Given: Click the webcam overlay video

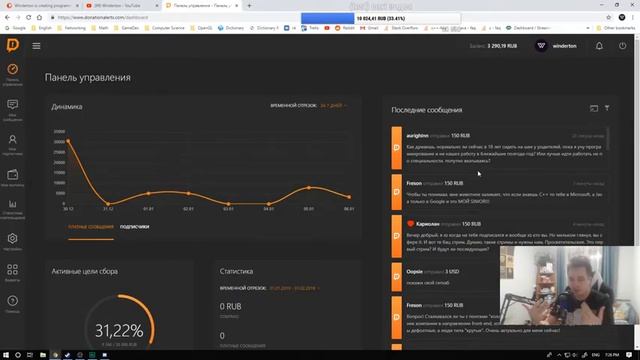Looking at the screenshot, I should tap(570, 285).
